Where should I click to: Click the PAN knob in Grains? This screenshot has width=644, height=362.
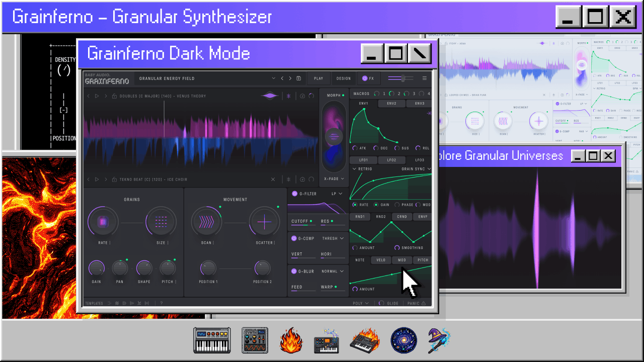tap(120, 268)
